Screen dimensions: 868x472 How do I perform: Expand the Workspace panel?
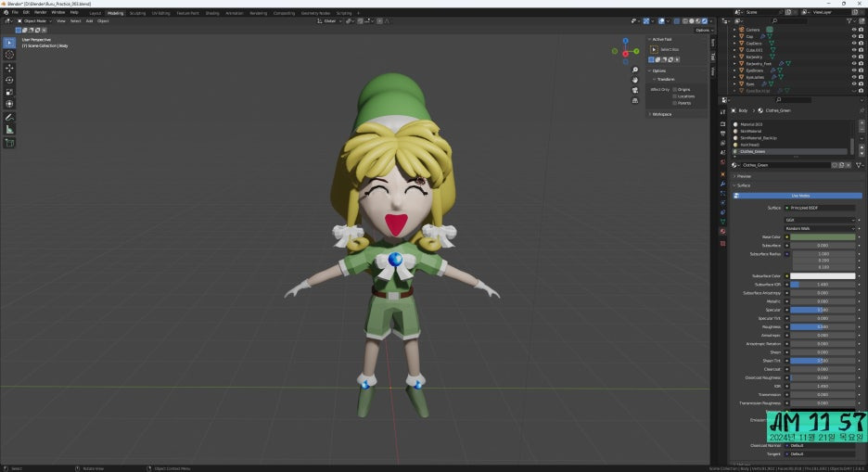point(661,114)
